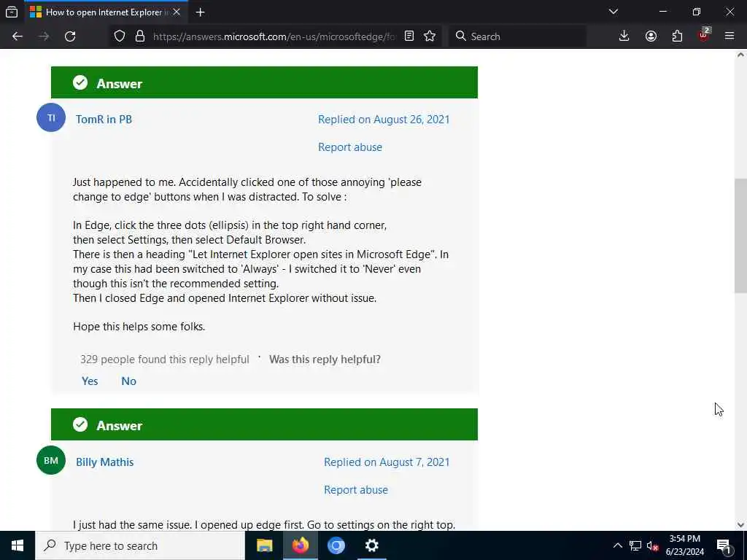
Task: Go back to the previous page
Action: [x=18, y=36]
